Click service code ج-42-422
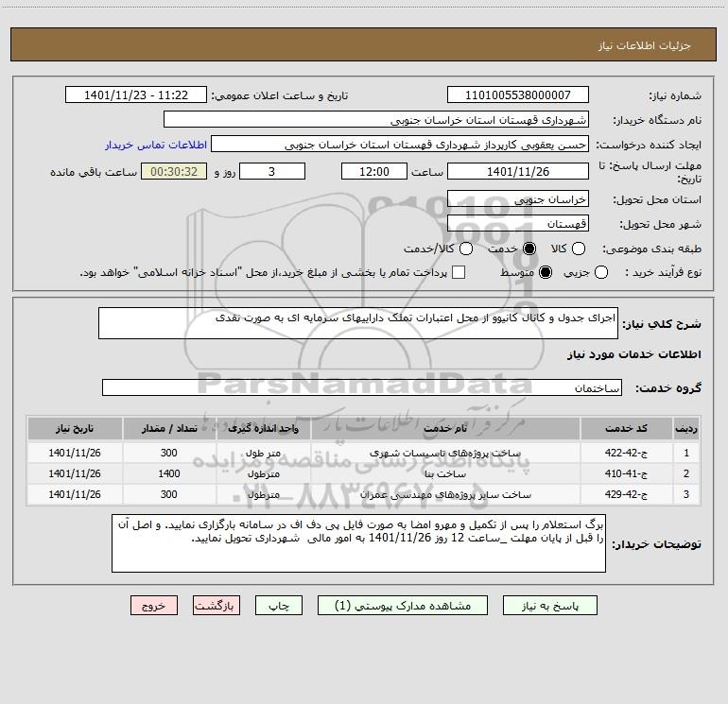The height and width of the screenshot is (704, 728). click(x=626, y=453)
